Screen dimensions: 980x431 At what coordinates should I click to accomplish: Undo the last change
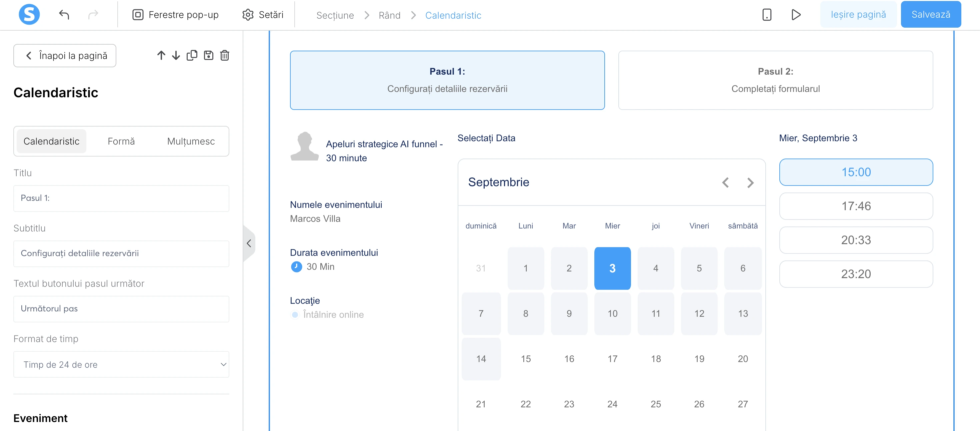click(x=64, y=14)
